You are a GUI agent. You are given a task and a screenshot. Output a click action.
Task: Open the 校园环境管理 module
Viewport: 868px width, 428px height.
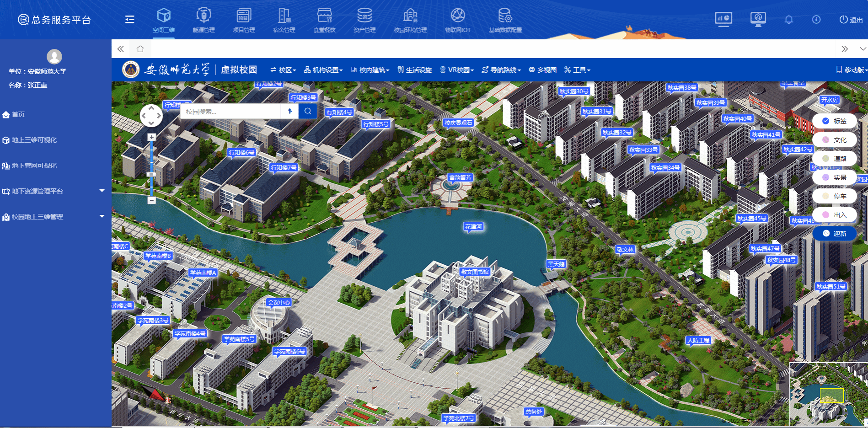tap(410, 21)
